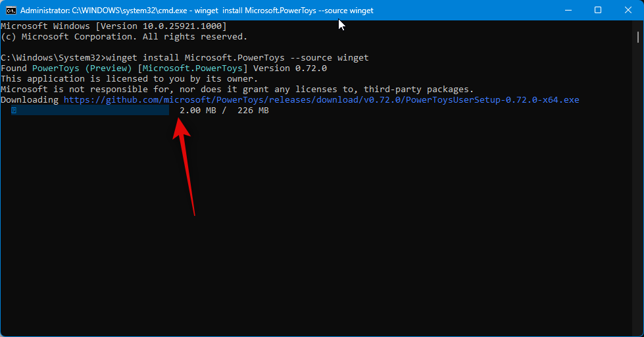Click the 'Microsoft.PowerToys' package ID in brackets

(192, 68)
